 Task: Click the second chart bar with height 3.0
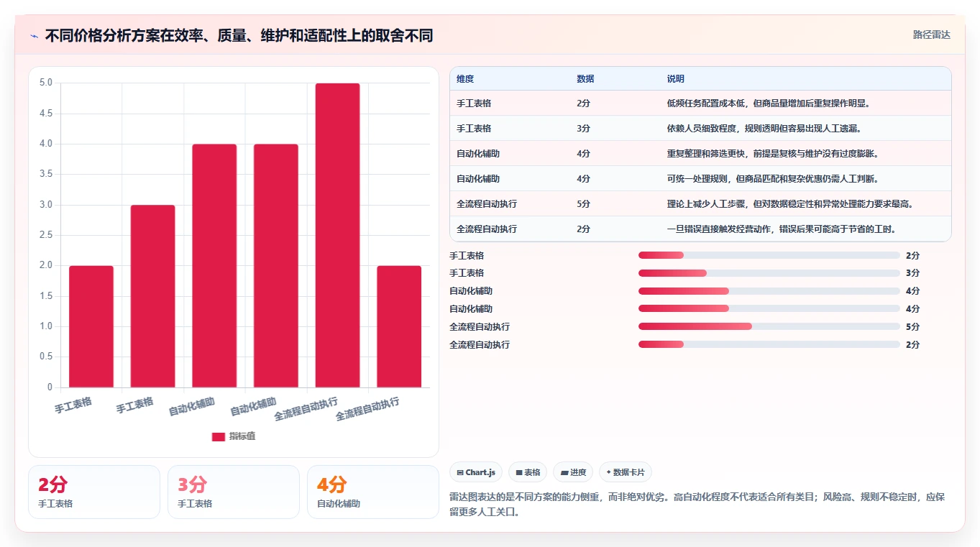coord(152,296)
